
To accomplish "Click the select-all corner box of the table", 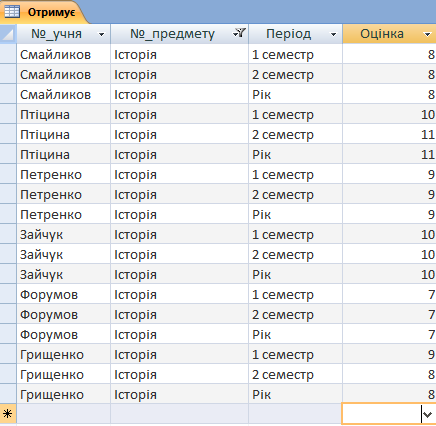I will pyautogui.click(x=8, y=34).
